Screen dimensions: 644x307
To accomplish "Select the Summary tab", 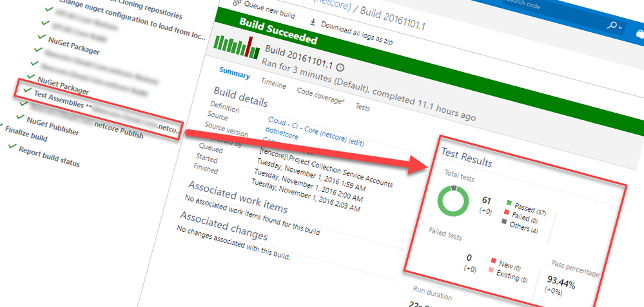I will click(234, 73).
